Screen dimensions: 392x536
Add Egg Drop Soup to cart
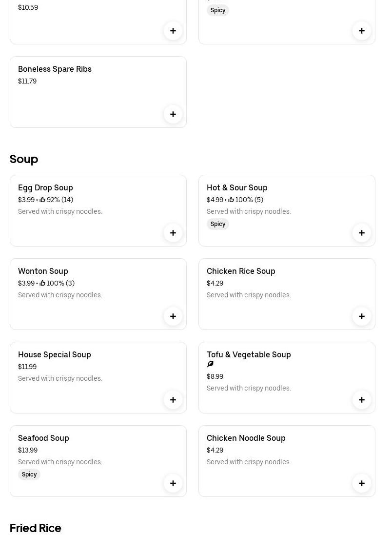point(173,233)
